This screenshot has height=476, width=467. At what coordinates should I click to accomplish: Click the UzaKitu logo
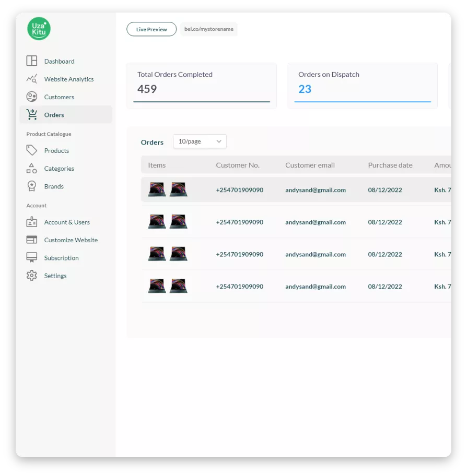[38, 29]
